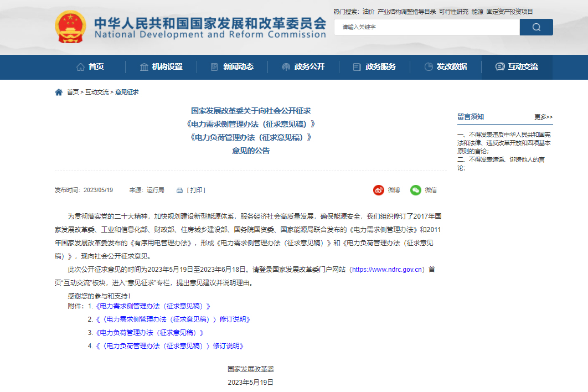This screenshot has width=588, height=392.
Task: Click the building icon next to 机构设置
Action: (x=143, y=67)
